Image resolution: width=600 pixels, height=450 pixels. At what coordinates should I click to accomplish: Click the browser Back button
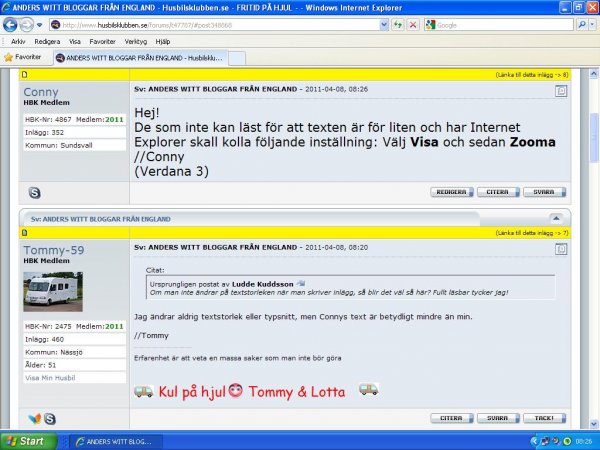coord(11,24)
